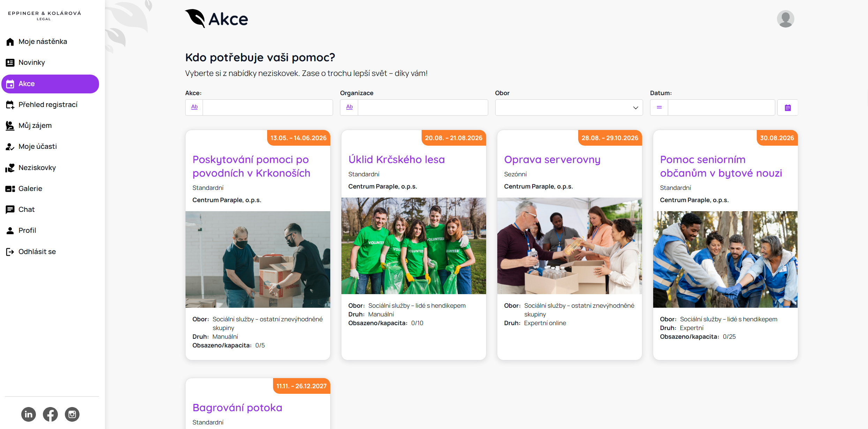868x429 pixels.
Task: Open the Bagrování potoka event link
Action: point(237,408)
